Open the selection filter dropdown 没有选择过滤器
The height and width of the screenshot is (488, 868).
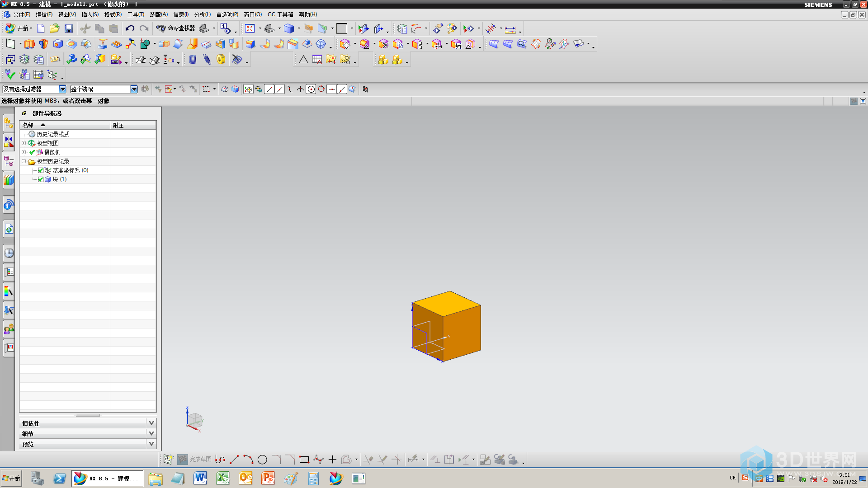coord(62,89)
